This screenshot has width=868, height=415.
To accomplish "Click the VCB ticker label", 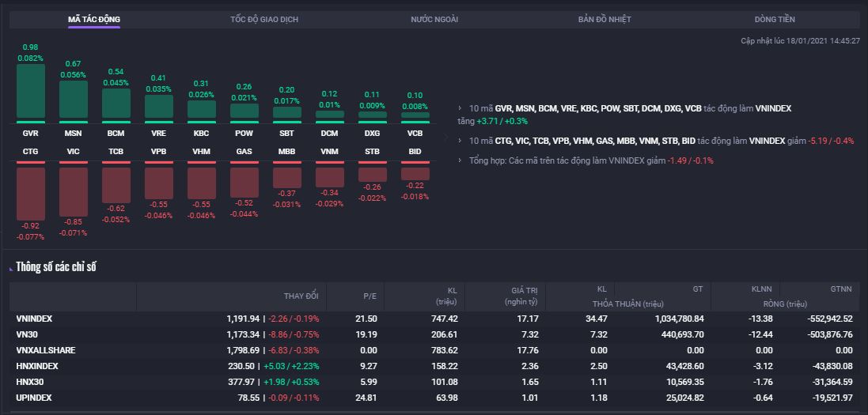I will pyautogui.click(x=415, y=134).
